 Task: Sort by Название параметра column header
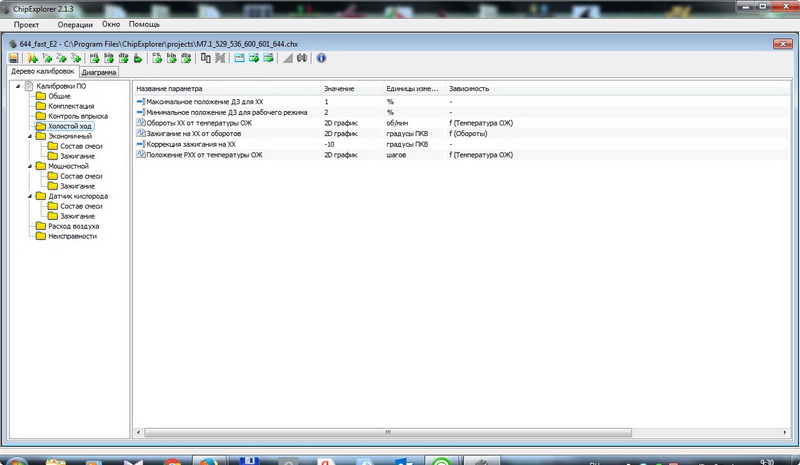226,89
